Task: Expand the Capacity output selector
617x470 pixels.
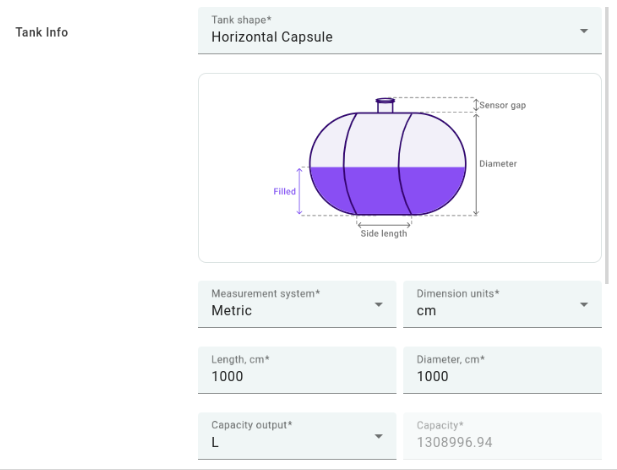Action: tap(297, 434)
